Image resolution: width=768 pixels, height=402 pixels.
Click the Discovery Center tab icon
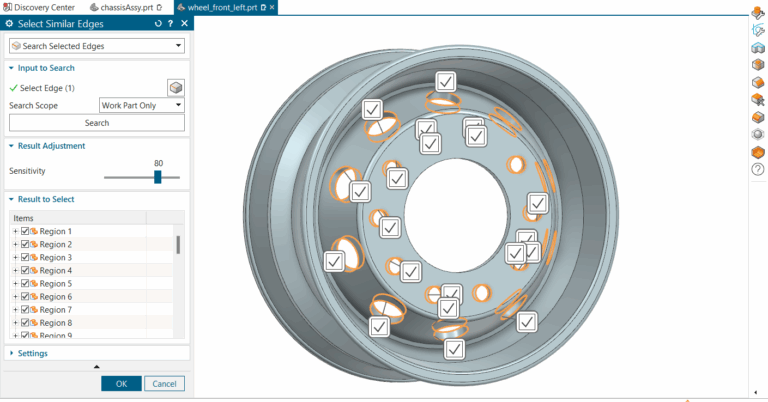[7, 7]
